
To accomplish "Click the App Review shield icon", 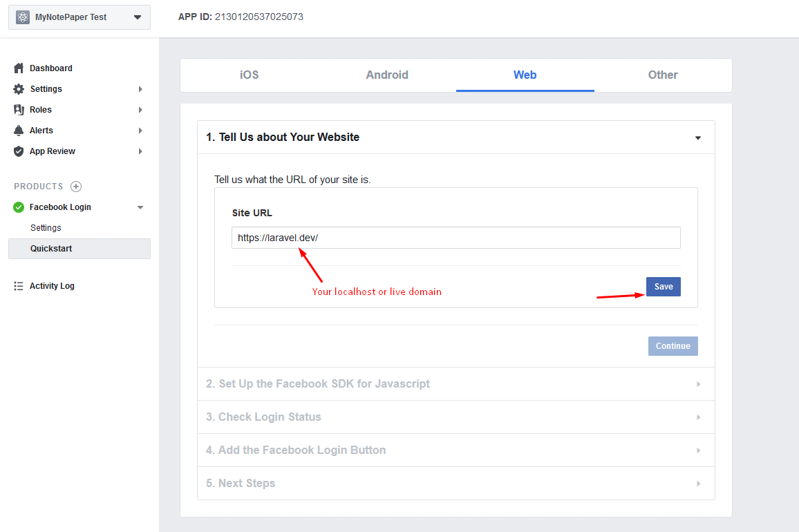I will point(19,151).
